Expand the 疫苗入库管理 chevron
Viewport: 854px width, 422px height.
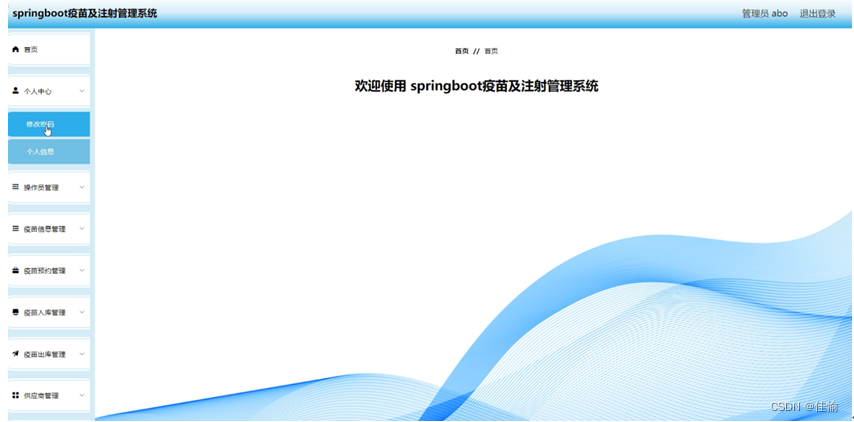pyautogui.click(x=82, y=313)
